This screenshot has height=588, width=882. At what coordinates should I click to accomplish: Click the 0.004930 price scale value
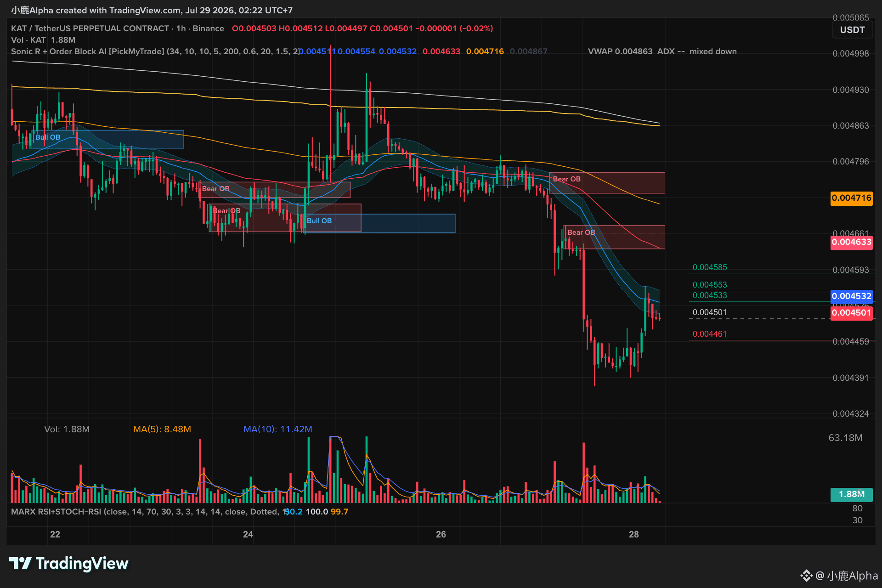[851, 90]
